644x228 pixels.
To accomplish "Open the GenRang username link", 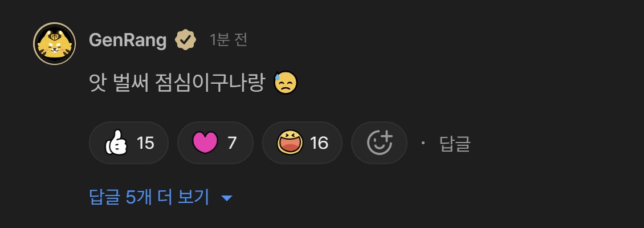I will click(x=127, y=40).
